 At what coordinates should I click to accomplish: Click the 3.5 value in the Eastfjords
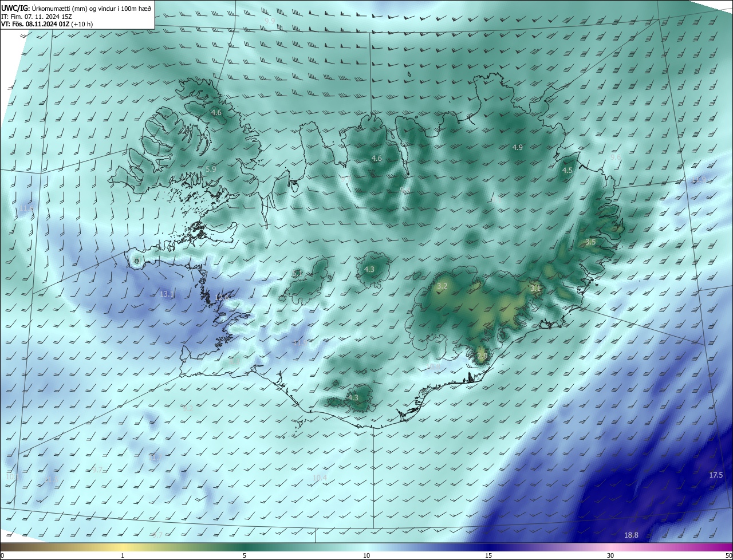[590, 242]
